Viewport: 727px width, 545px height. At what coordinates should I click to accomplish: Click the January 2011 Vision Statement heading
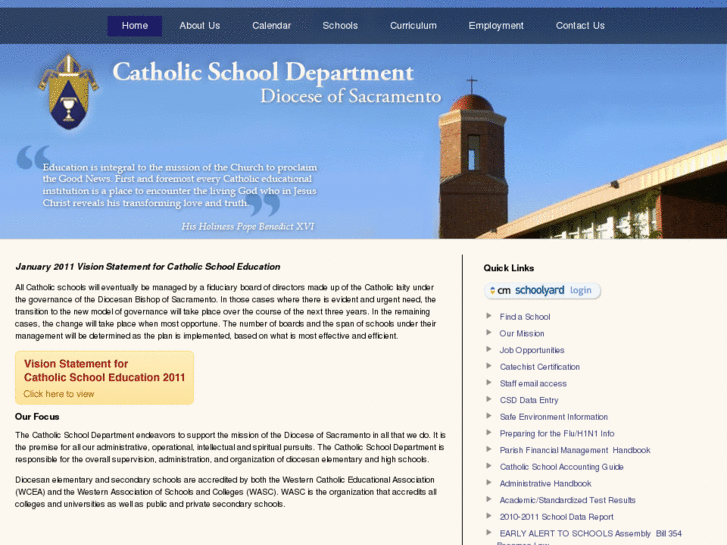pos(148,267)
